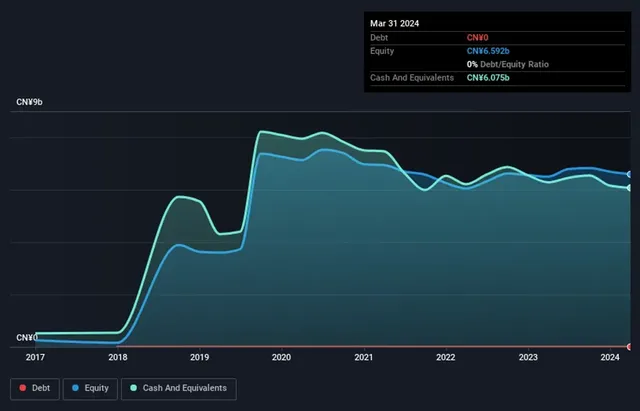The height and width of the screenshot is (411, 640).
Task: Select the 2018 x-axis label
Action: click(x=117, y=357)
